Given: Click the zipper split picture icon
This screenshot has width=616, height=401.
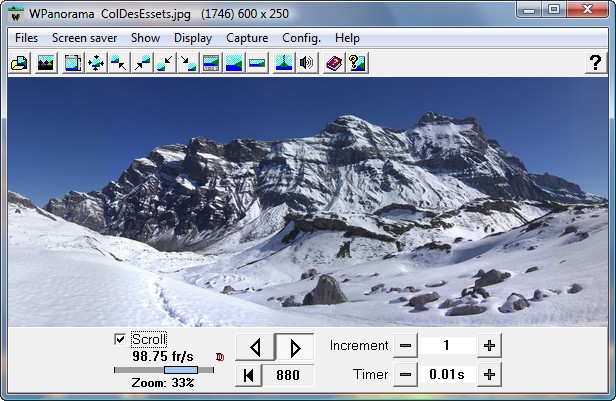Looking at the screenshot, I should click(284, 63).
